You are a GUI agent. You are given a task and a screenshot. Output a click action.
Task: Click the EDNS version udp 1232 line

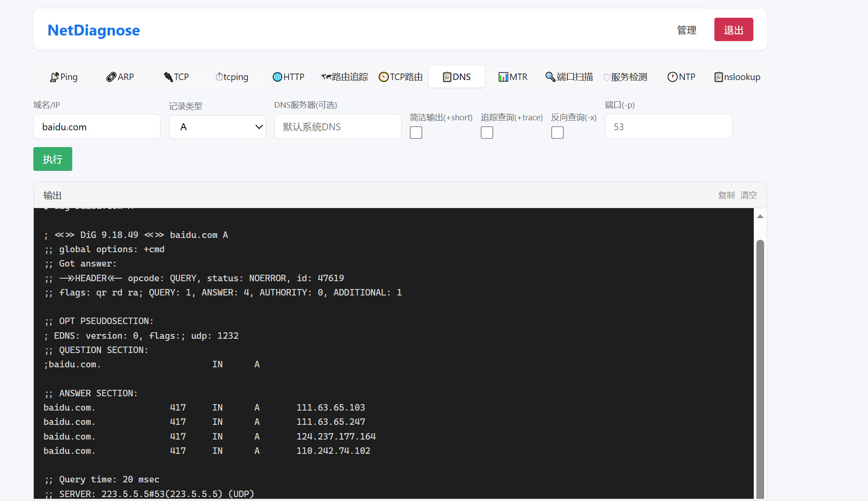(141, 336)
